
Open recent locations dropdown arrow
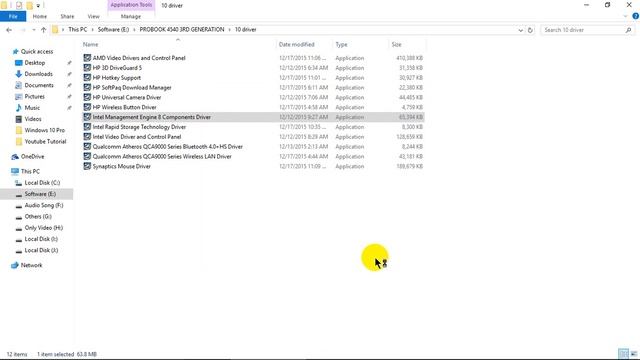[x=33, y=30]
